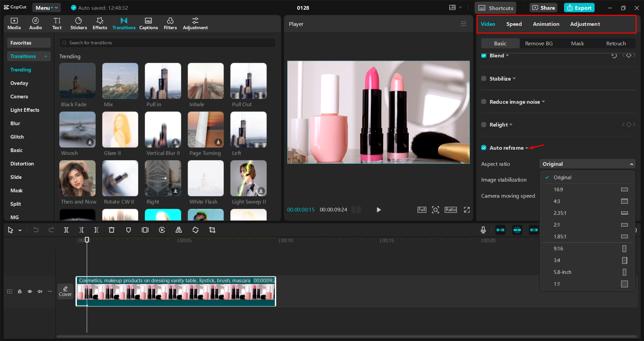The image size is (644, 341).
Task: Click the crop tool in timeline toolbar
Action: click(212, 230)
